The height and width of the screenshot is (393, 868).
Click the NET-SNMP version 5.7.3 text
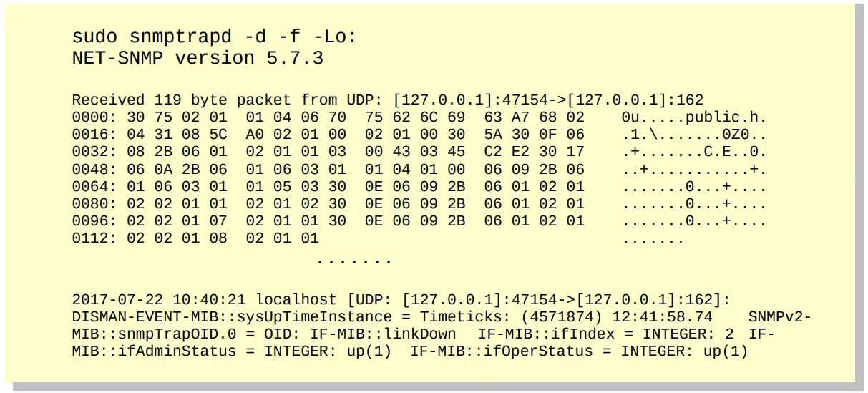pyautogui.click(x=198, y=58)
